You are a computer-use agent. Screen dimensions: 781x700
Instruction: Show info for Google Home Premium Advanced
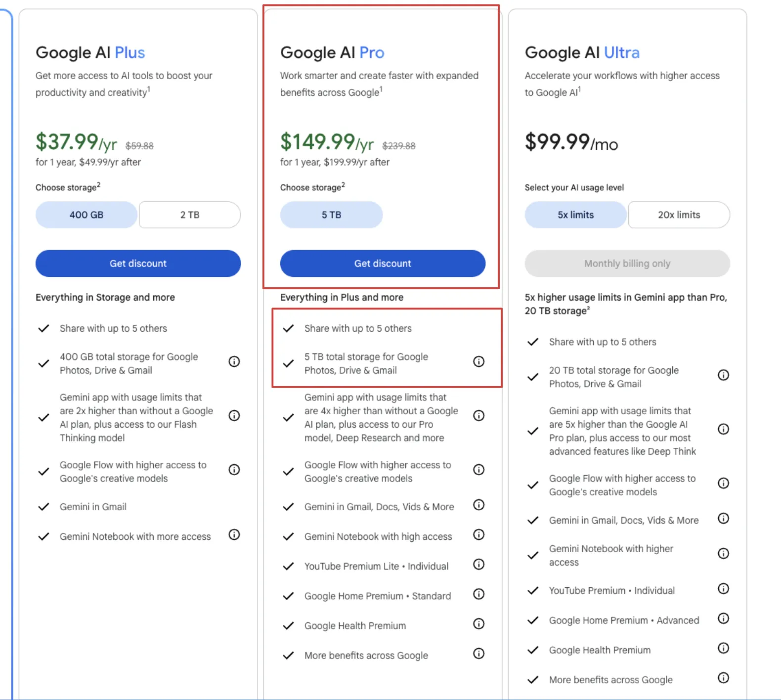click(x=723, y=618)
